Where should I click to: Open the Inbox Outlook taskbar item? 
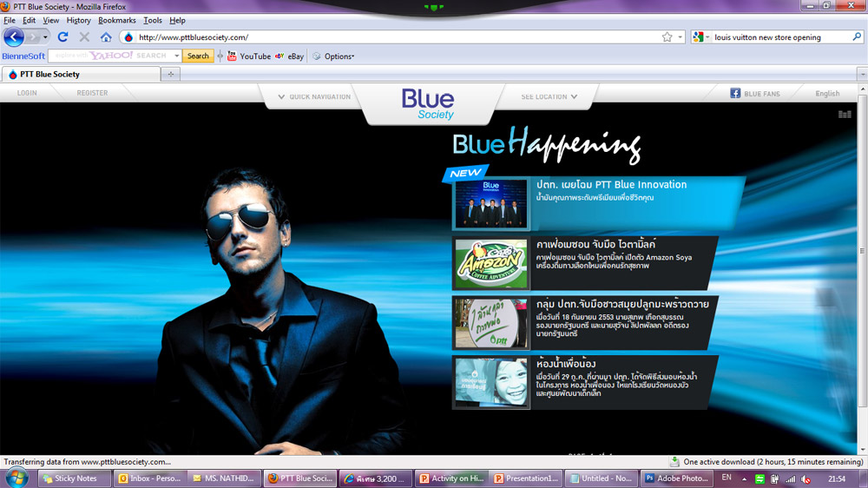149,478
